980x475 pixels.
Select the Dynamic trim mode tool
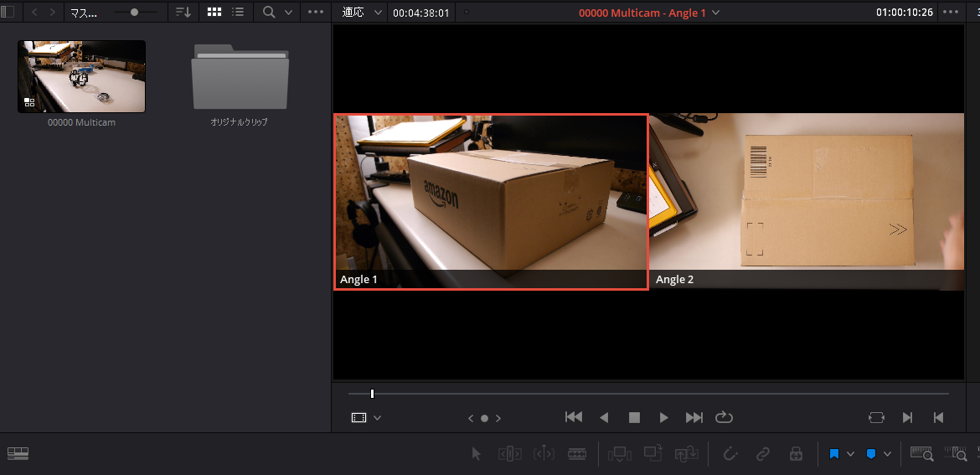(x=544, y=454)
